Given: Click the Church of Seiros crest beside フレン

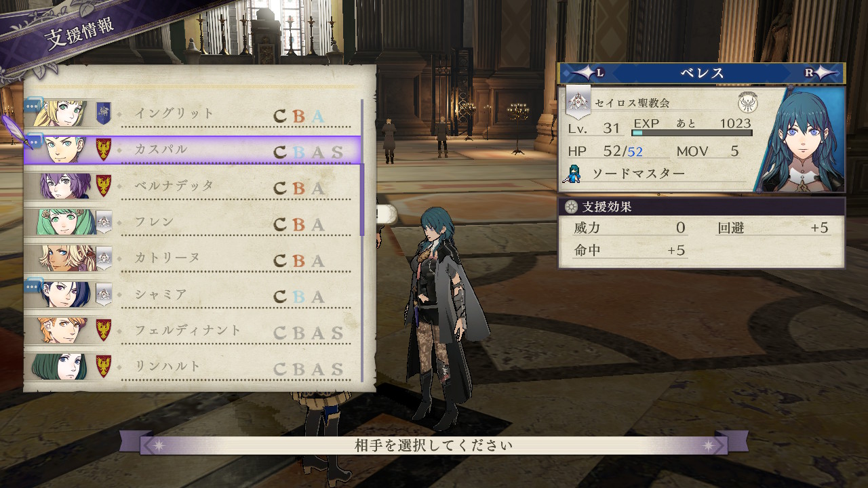Looking at the screenshot, I should (x=103, y=221).
